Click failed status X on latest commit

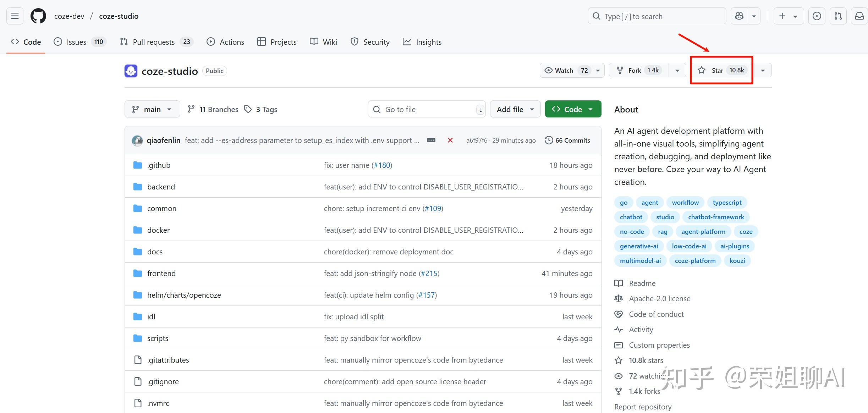coord(450,141)
